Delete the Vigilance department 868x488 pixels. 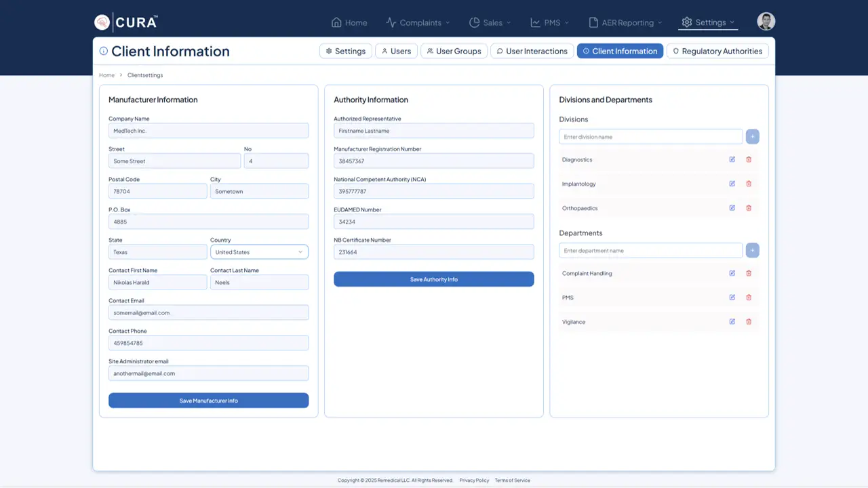pyautogui.click(x=749, y=322)
